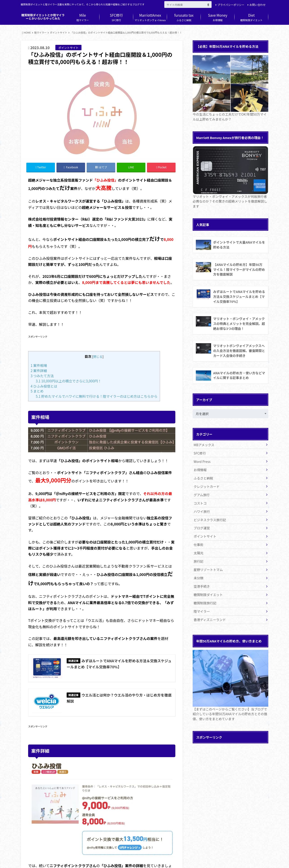Image resolution: width=289 pixels, height=868 pixels.
Task: Open the 太陽光 category
Action: pyautogui.click(x=230, y=553)
